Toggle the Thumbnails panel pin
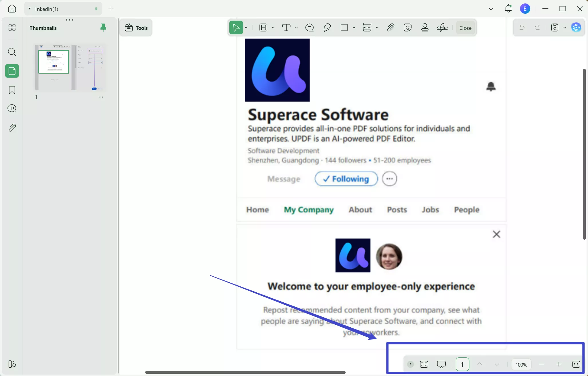 (x=103, y=27)
